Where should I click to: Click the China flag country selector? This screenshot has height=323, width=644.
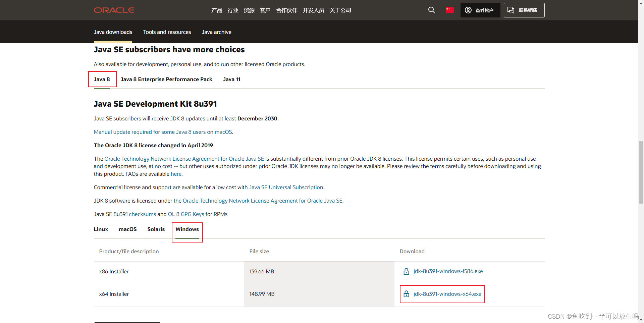point(449,10)
